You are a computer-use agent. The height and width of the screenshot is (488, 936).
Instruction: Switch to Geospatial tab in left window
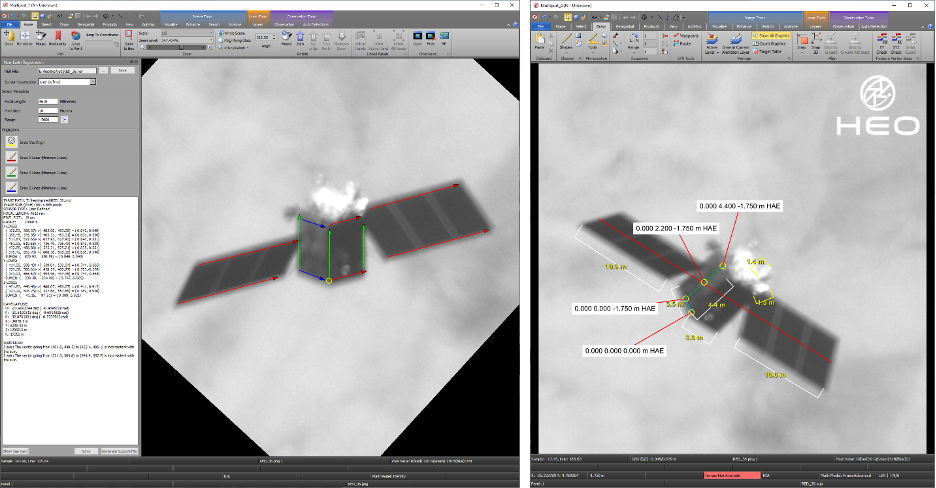tap(86, 24)
